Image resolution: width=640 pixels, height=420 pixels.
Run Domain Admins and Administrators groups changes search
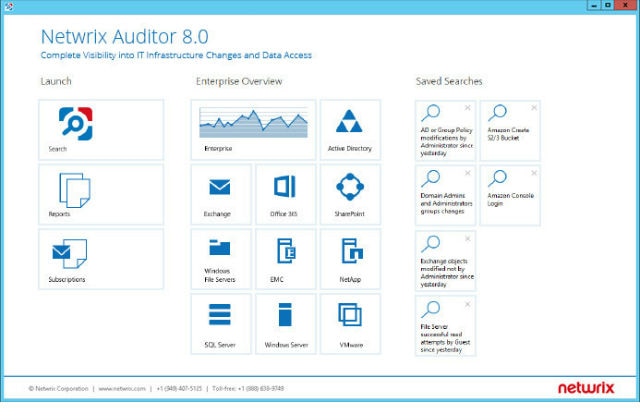pyautogui.click(x=445, y=196)
